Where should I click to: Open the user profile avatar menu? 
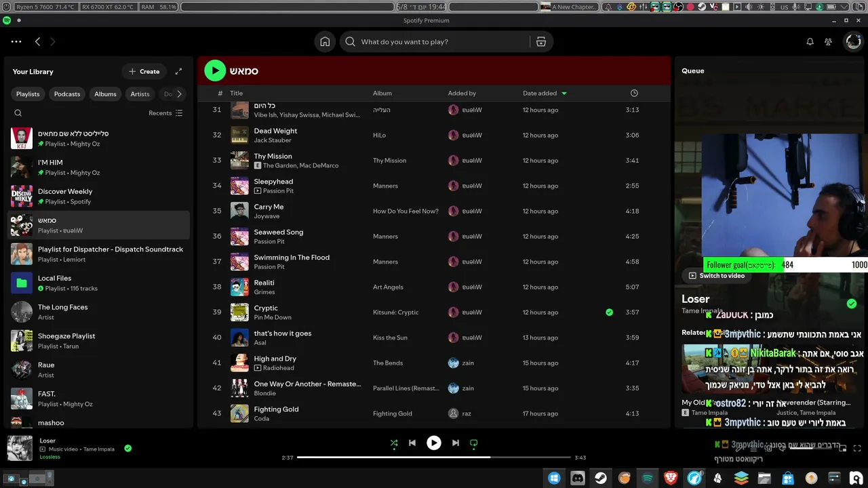pos(852,41)
